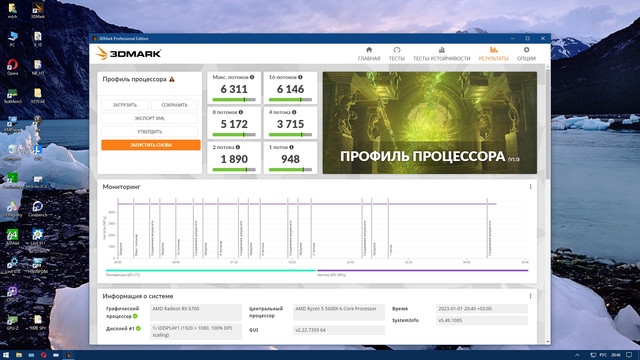Screen dimensions: 640x360
Task: Open the Главная home tab
Action: (x=369, y=54)
